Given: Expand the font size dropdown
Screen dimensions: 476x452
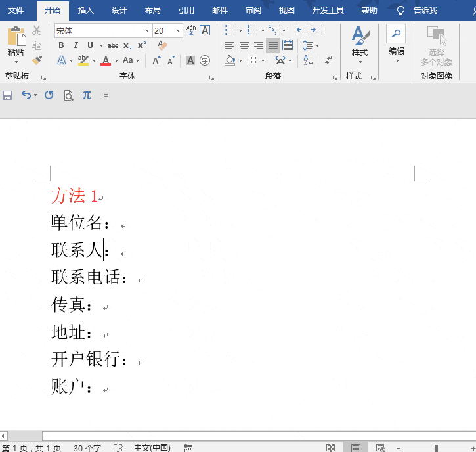Looking at the screenshot, I should pyautogui.click(x=178, y=30).
